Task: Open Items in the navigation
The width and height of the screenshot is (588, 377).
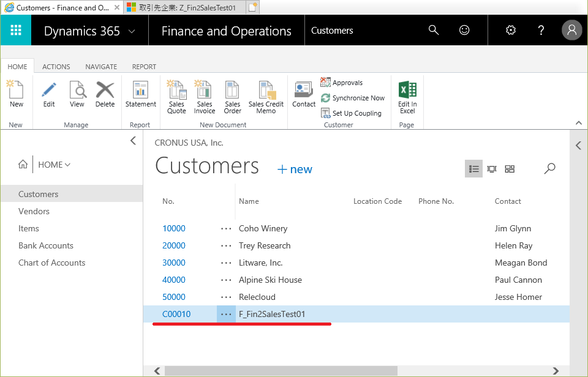Action: tap(29, 229)
